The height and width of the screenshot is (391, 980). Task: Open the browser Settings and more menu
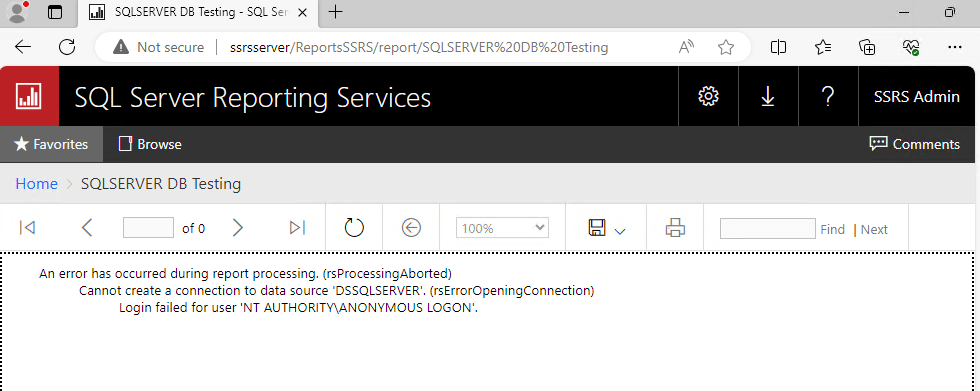click(954, 47)
